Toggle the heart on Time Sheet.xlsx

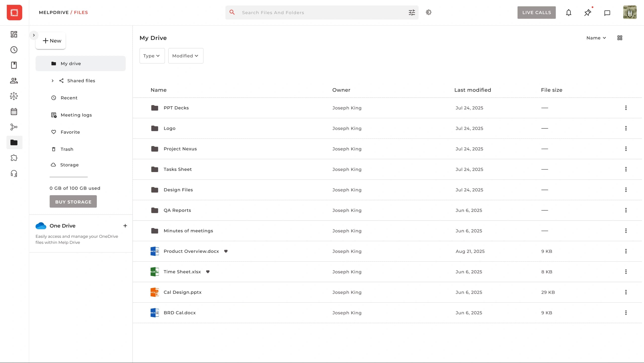click(x=208, y=272)
